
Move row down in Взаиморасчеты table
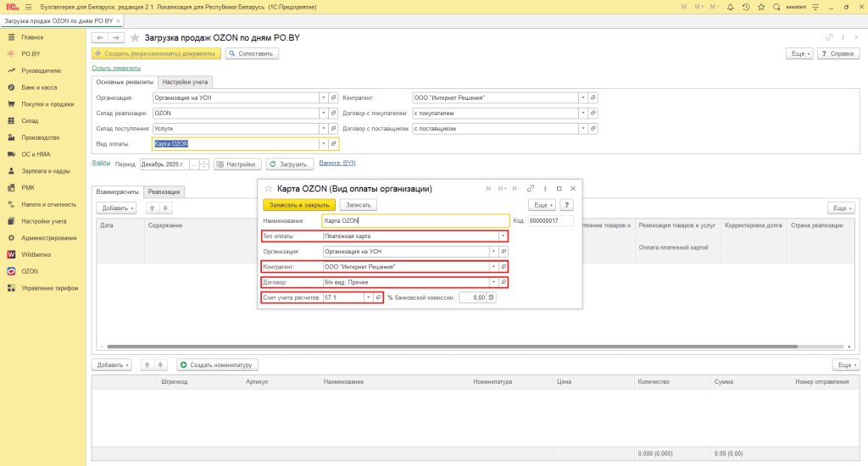[x=165, y=208]
